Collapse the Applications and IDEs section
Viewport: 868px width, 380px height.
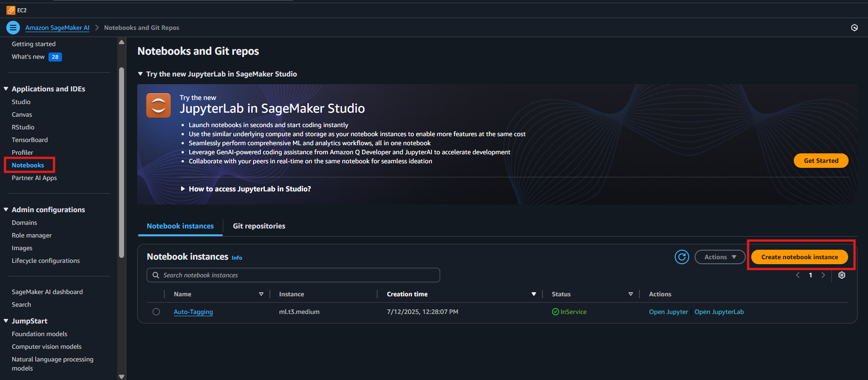pyautogui.click(x=6, y=89)
